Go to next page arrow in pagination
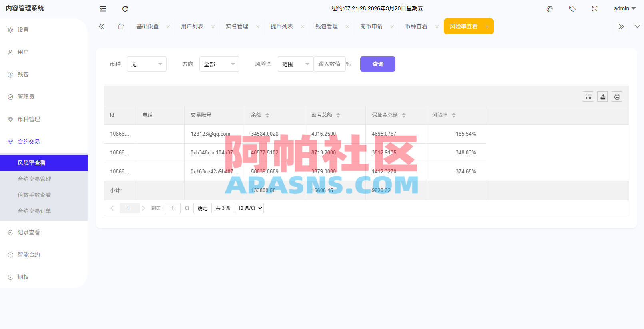This screenshot has width=644, height=329. click(144, 208)
